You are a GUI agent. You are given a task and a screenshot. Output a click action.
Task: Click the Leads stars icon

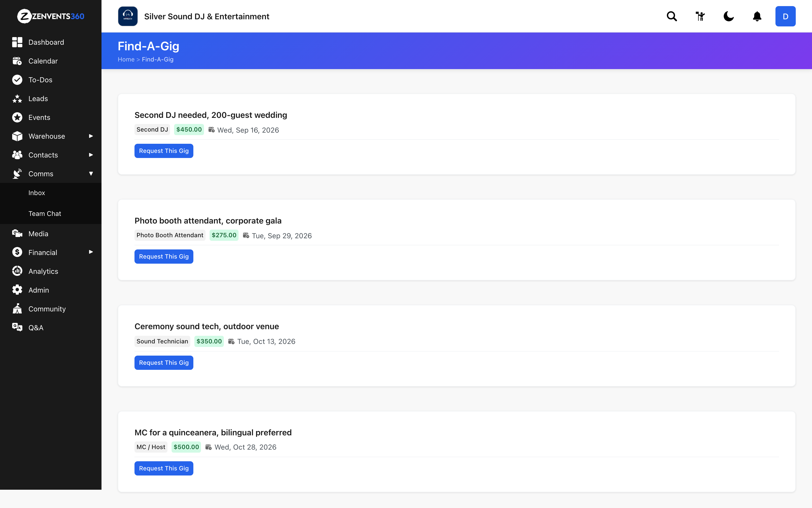click(x=17, y=99)
